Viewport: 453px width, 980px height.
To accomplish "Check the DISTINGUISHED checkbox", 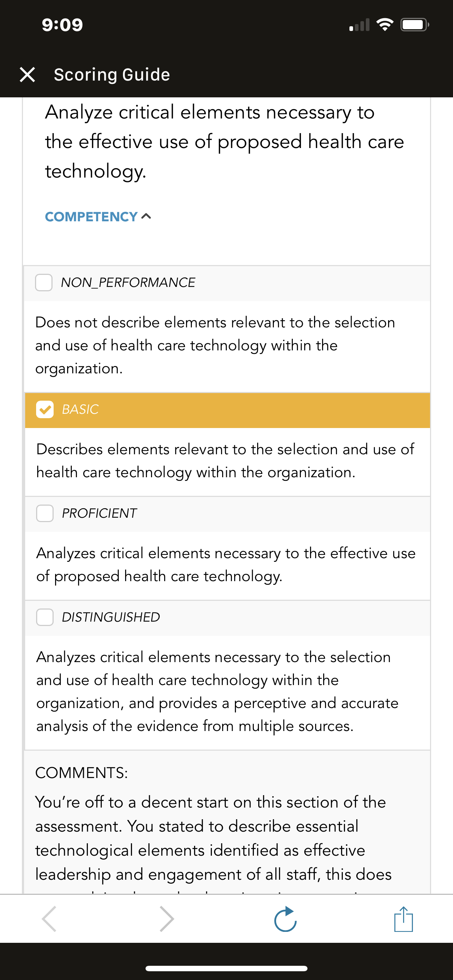I will pos(45,617).
